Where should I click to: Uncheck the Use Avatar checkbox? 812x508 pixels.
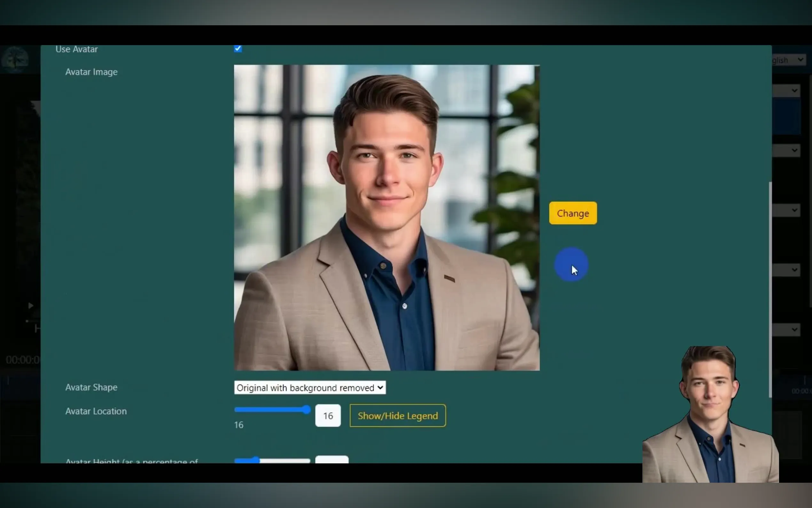click(238, 49)
